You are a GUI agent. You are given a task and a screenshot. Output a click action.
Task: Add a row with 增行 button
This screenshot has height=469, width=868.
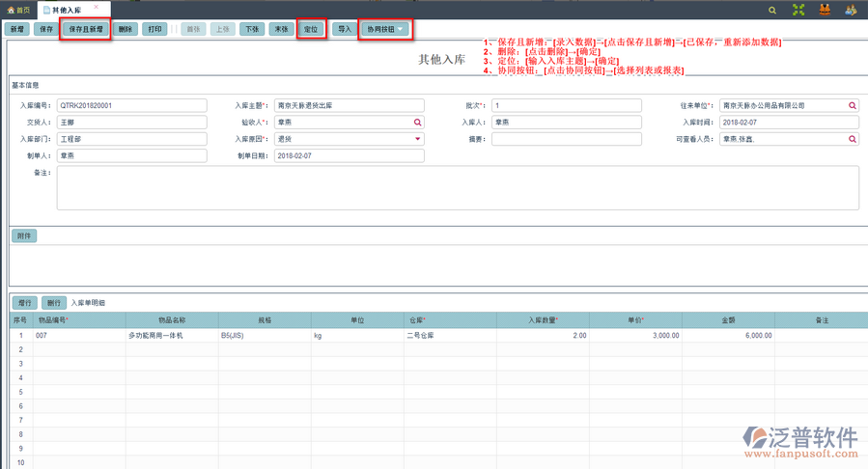[x=25, y=302]
